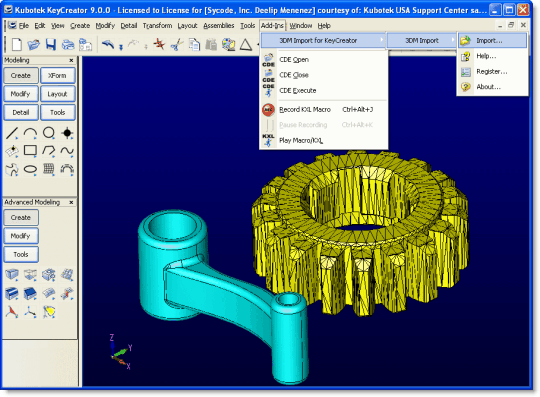
Task: Click the grayed Paste toolbar icon
Action: pos(211,44)
